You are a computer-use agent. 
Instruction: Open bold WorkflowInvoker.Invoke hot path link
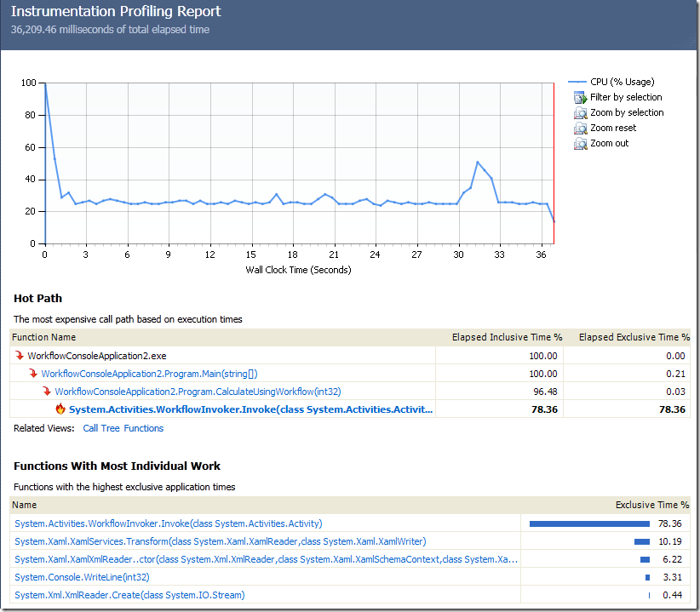click(x=250, y=409)
